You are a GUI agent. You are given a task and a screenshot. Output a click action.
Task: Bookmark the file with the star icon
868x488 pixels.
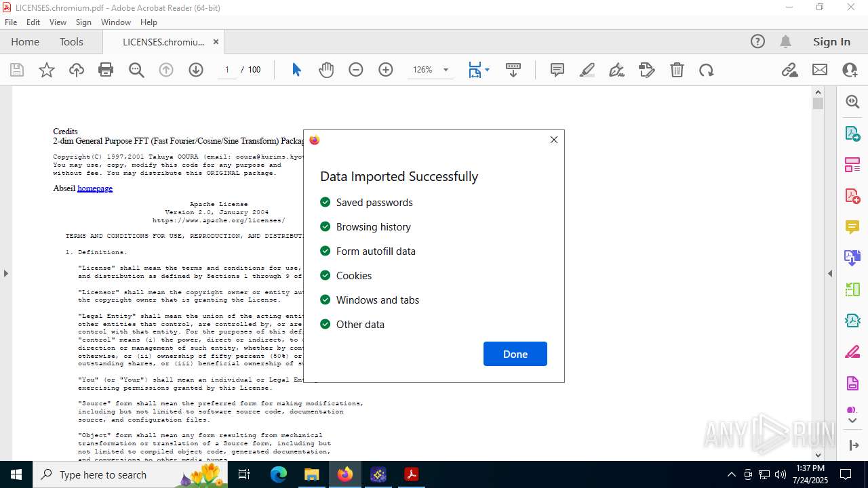click(47, 70)
